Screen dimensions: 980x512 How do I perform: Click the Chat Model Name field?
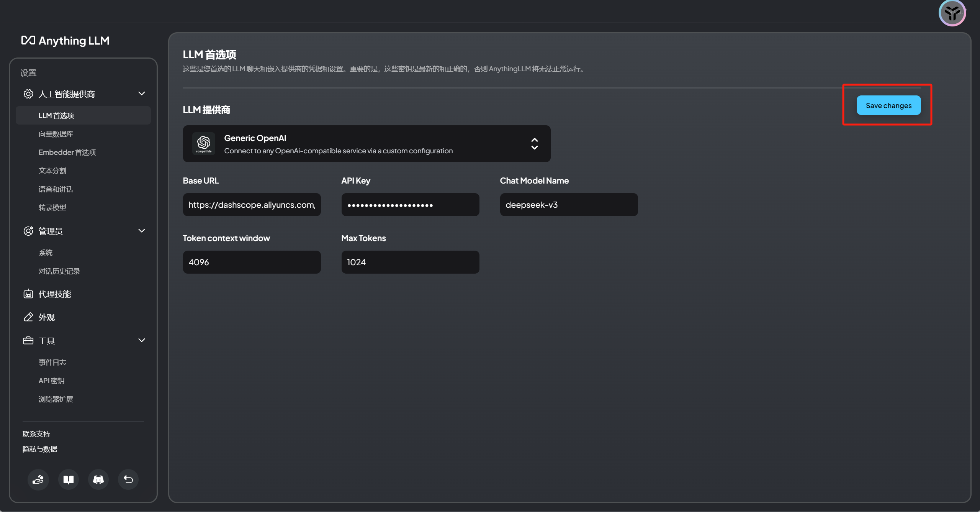(569, 205)
